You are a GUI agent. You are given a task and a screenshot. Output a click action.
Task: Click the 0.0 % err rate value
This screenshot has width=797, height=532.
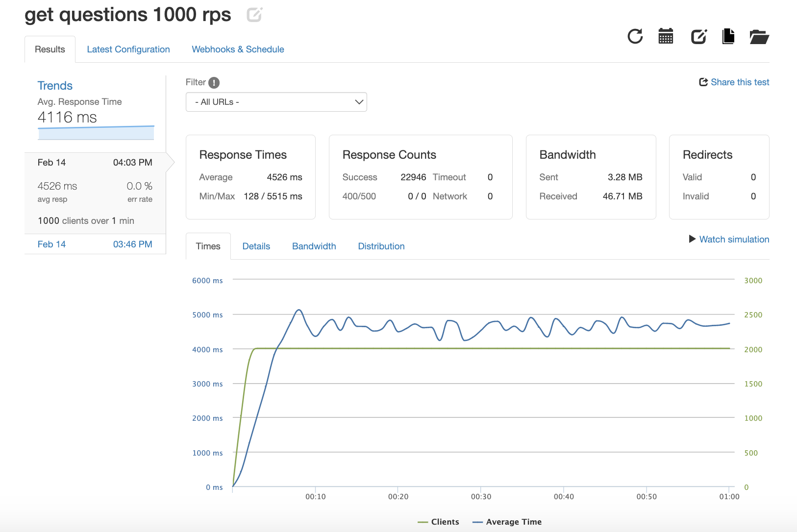coord(139,186)
